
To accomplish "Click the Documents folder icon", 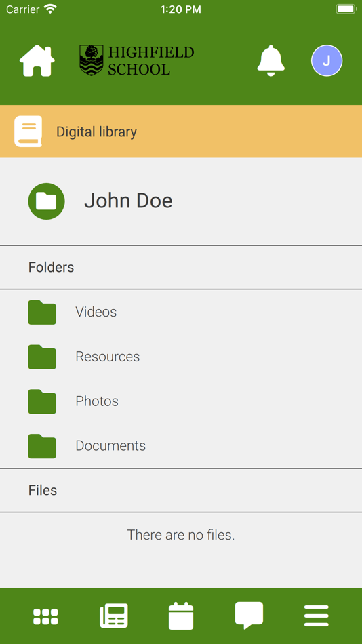I will (x=42, y=446).
